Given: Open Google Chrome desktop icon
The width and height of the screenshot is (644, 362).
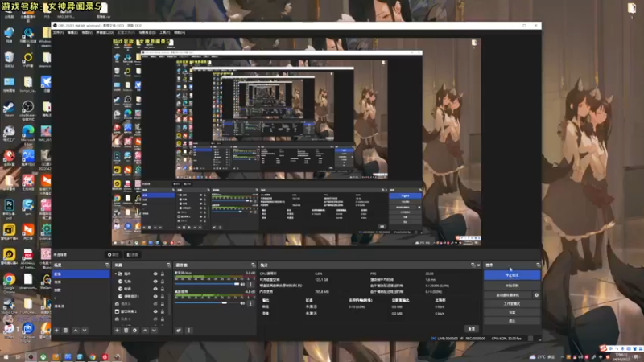Looking at the screenshot, I should [9, 282].
